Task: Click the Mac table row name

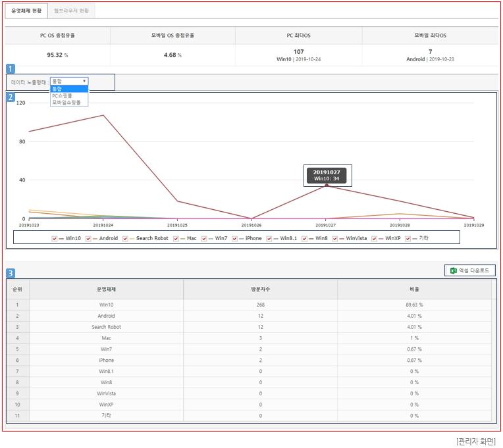Action: point(106,338)
